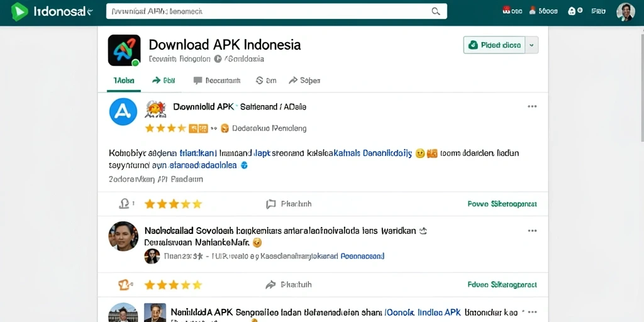Open the last tab with share arrow
Viewport: 644px width, 322px height.
pyautogui.click(x=304, y=80)
